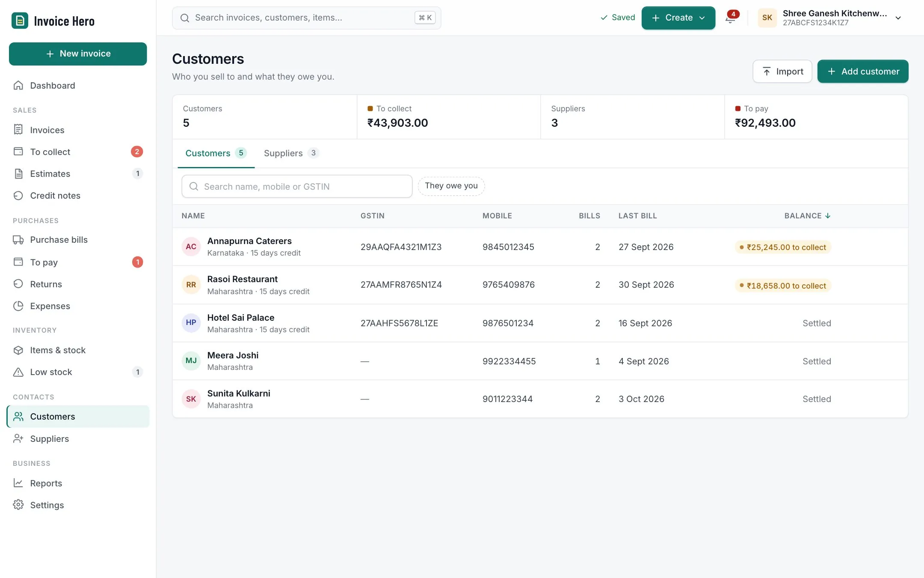Click the To collect ₹43,903.00 summary card
The width and height of the screenshot is (924, 578).
click(x=449, y=117)
